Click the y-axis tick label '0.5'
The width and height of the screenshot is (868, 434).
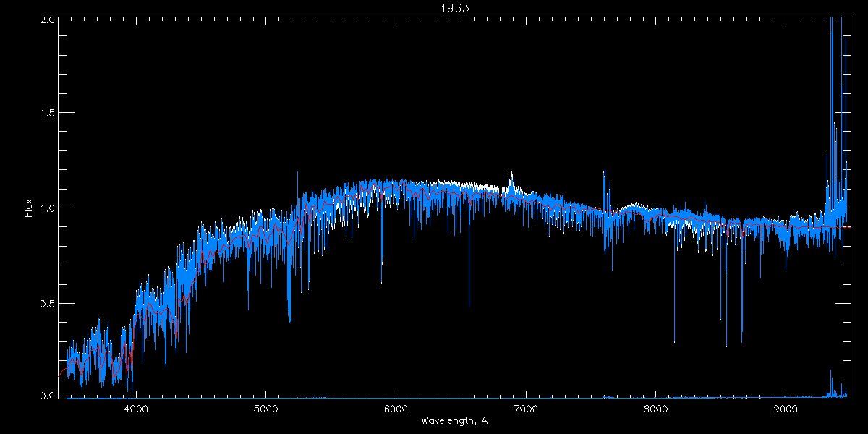46,303
